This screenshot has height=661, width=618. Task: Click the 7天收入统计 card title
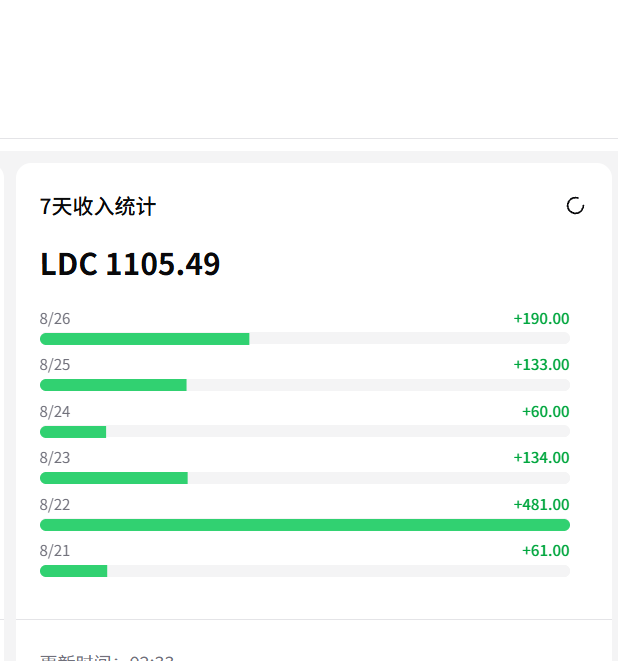coord(98,207)
